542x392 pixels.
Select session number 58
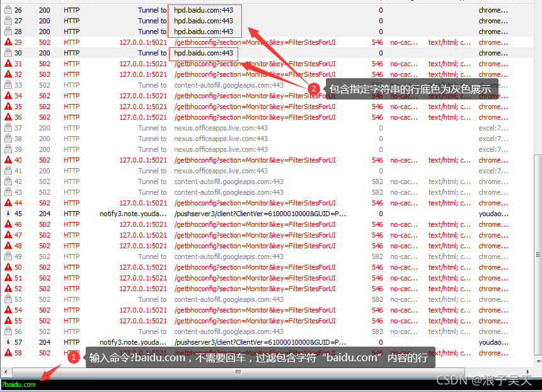pos(18,353)
